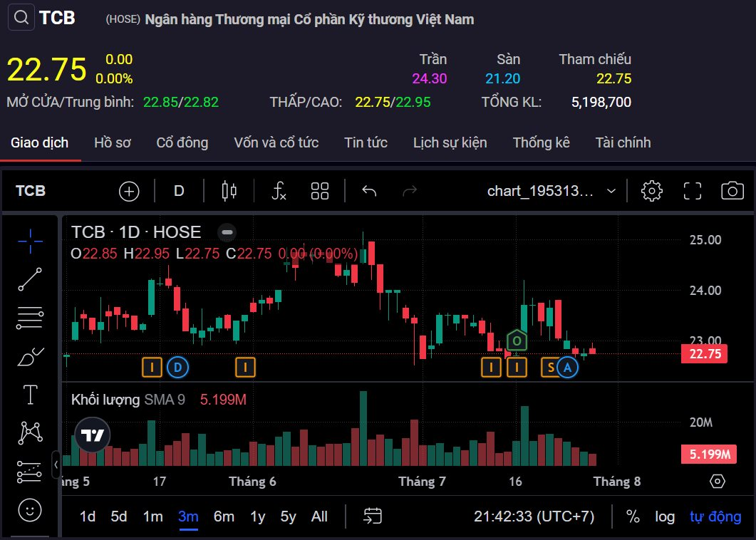This screenshot has height=540, width=756.
Task: Open the candlestick chart style selector
Action: point(229,191)
